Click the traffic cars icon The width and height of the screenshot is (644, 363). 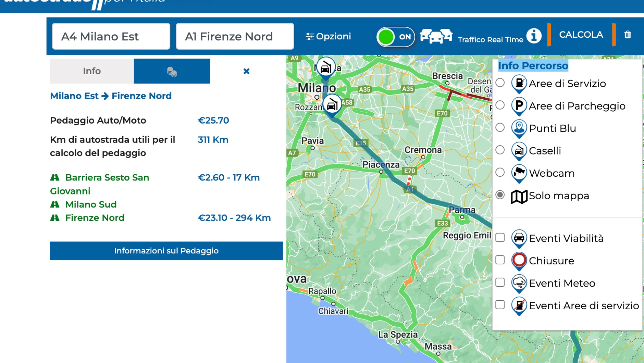click(x=436, y=36)
